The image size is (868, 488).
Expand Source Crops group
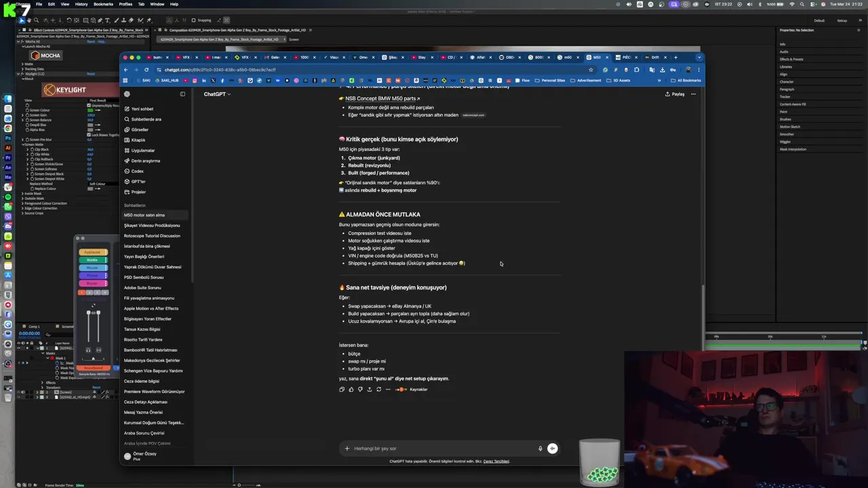[x=23, y=213]
